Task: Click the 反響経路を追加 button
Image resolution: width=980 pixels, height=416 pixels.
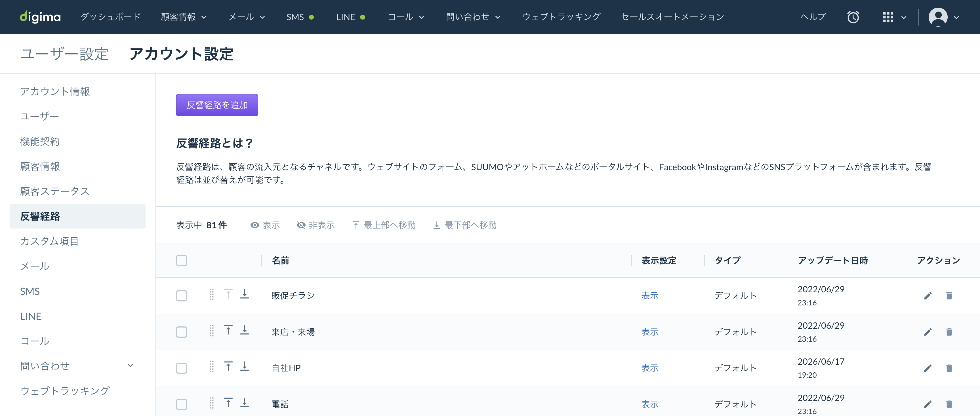Action: (217, 105)
